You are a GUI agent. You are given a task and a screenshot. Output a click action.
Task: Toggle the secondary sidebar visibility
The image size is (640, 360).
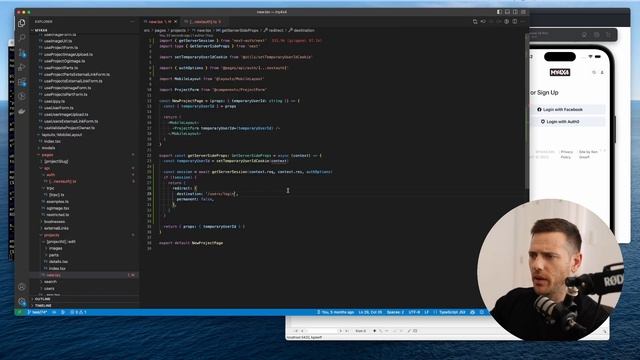515,12
